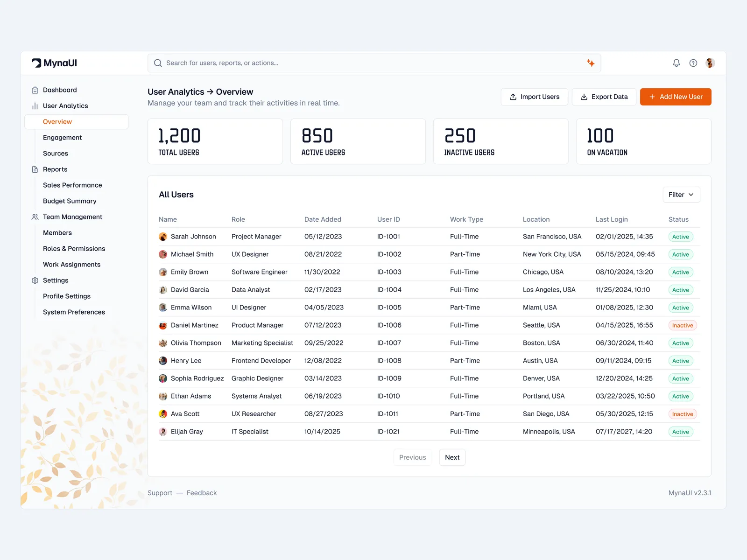Open Roles & Permissions page
Image resolution: width=747 pixels, height=560 pixels.
(74, 249)
